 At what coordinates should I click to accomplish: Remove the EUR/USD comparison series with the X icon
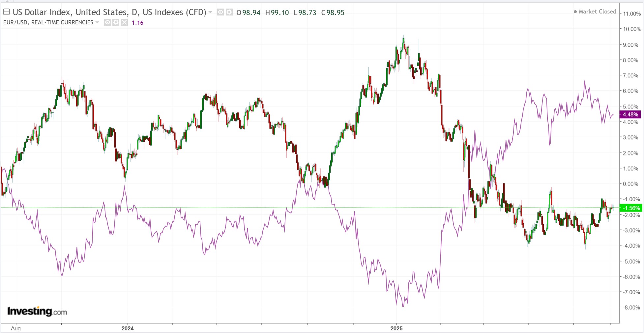124,22
